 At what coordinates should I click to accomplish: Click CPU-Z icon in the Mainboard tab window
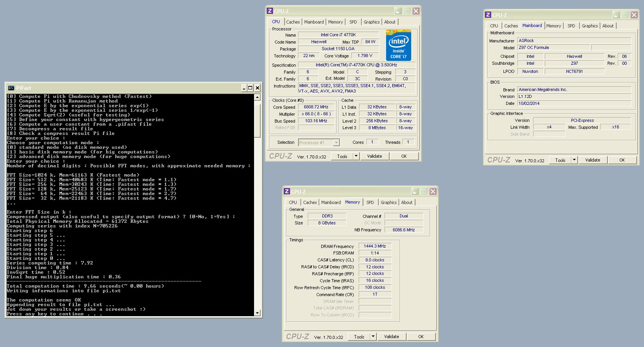[488, 15]
